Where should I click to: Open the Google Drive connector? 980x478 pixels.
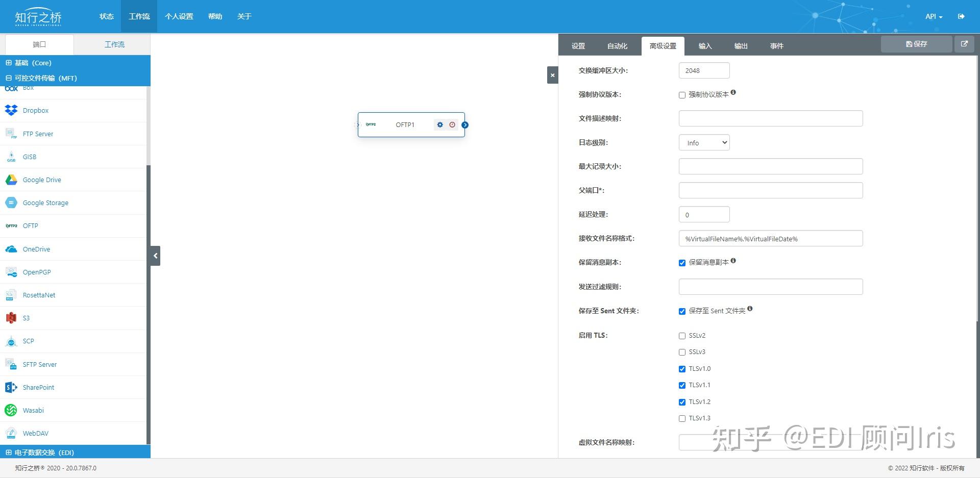42,180
